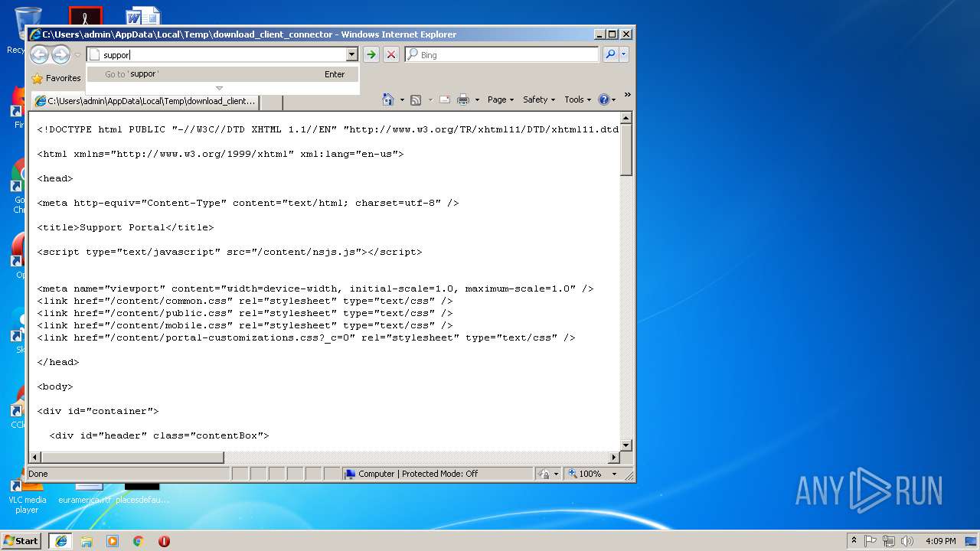Open the search provider dropdown arrow
This screenshot has width=980, height=551.
(625, 54)
